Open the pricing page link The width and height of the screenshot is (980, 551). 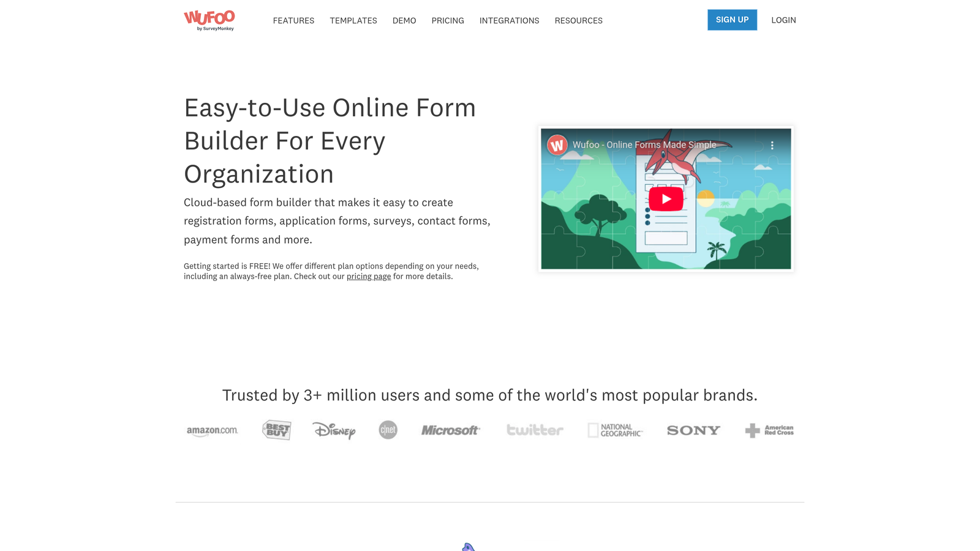[368, 276]
